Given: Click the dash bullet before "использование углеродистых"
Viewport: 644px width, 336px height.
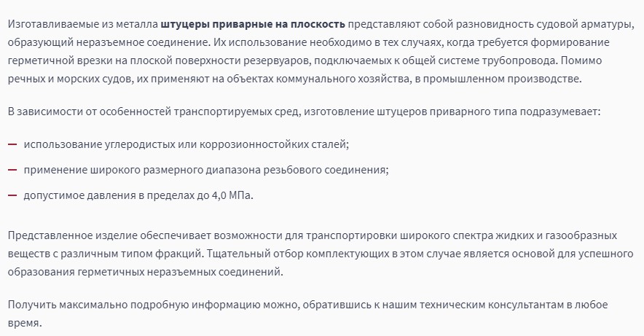Looking at the screenshot, I should pos(12,144).
